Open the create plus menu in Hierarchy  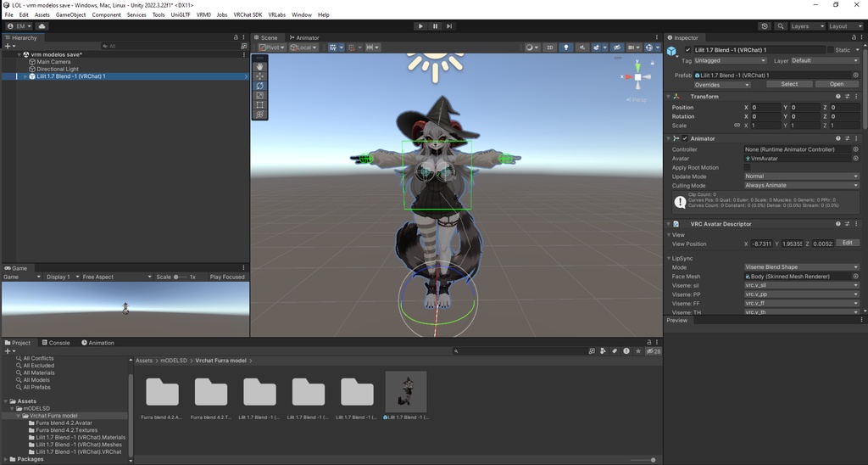[x=8, y=46]
